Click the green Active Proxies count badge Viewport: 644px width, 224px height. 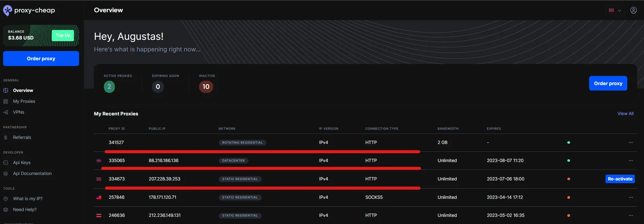click(109, 87)
